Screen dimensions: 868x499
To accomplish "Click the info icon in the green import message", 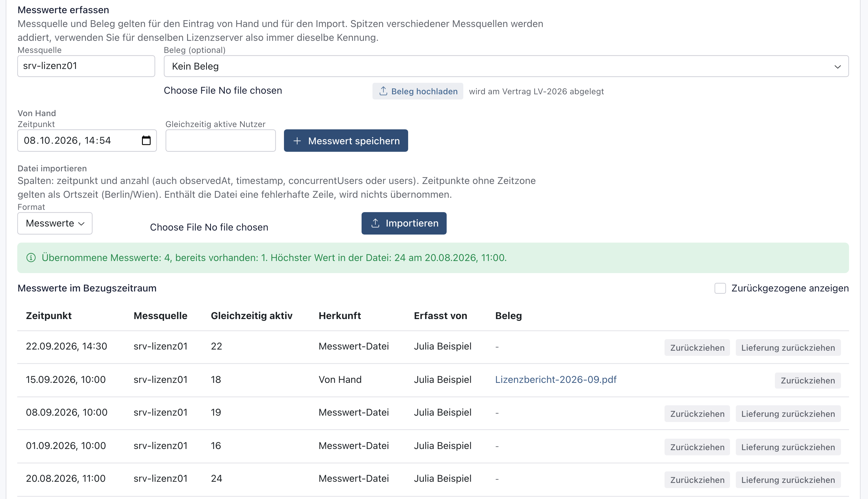I will point(31,258).
